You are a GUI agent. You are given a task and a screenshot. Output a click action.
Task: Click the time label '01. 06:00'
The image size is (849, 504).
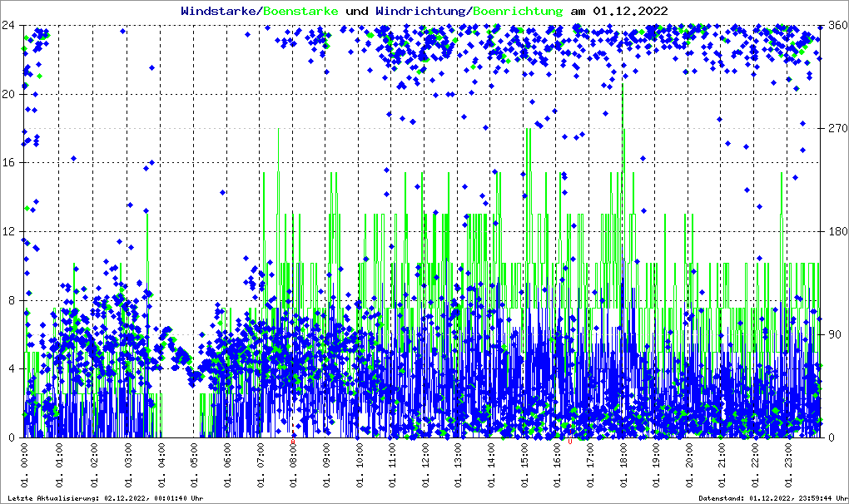227,465
